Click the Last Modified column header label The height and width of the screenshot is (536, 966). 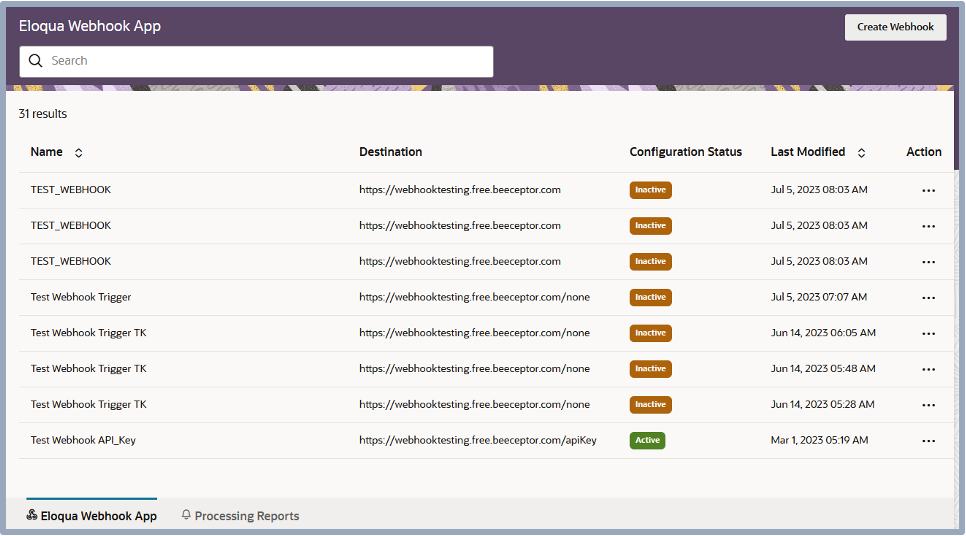[808, 152]
